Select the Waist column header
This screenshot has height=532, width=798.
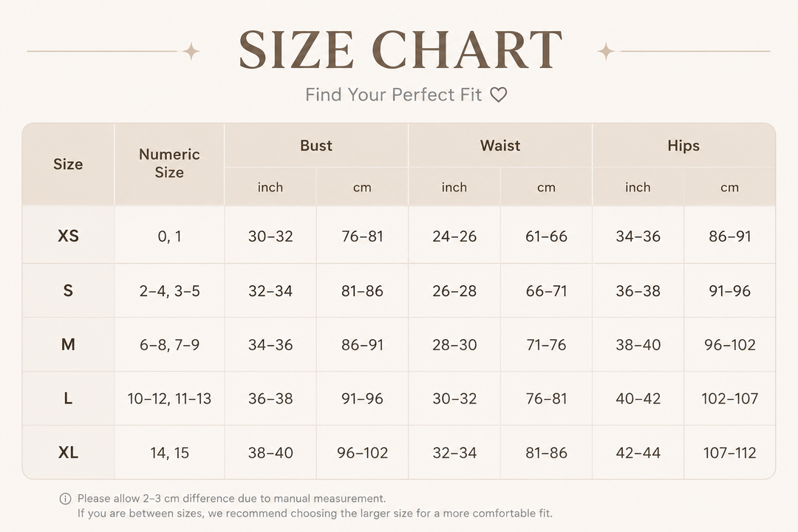[x=500, y=146]
